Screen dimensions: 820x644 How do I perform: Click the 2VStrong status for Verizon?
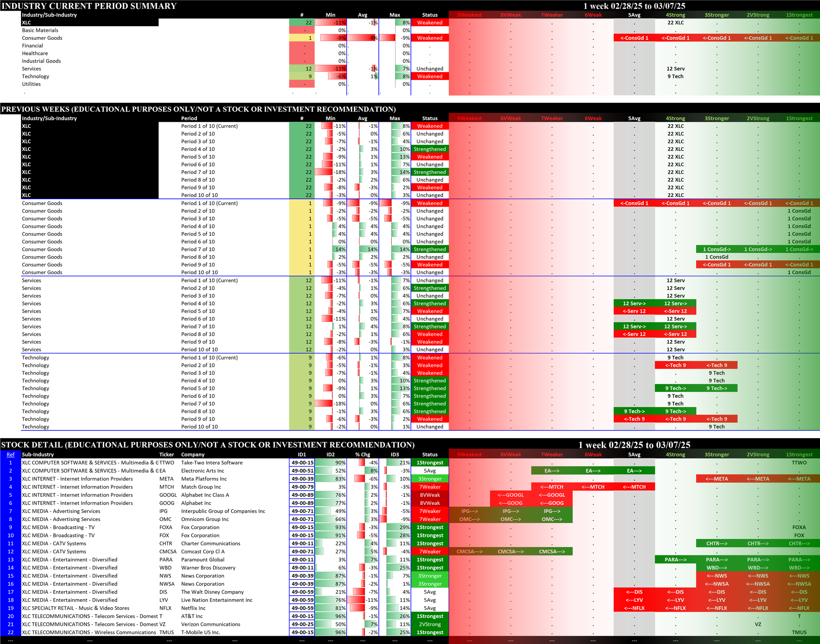click(430, 624)
